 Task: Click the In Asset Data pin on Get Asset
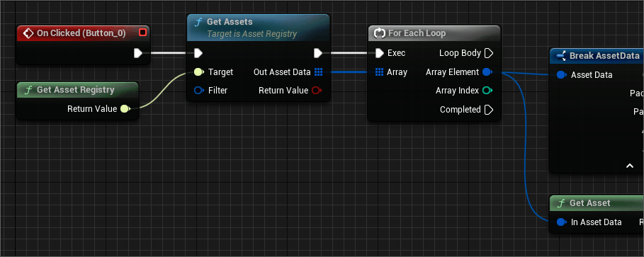point(562,222)
